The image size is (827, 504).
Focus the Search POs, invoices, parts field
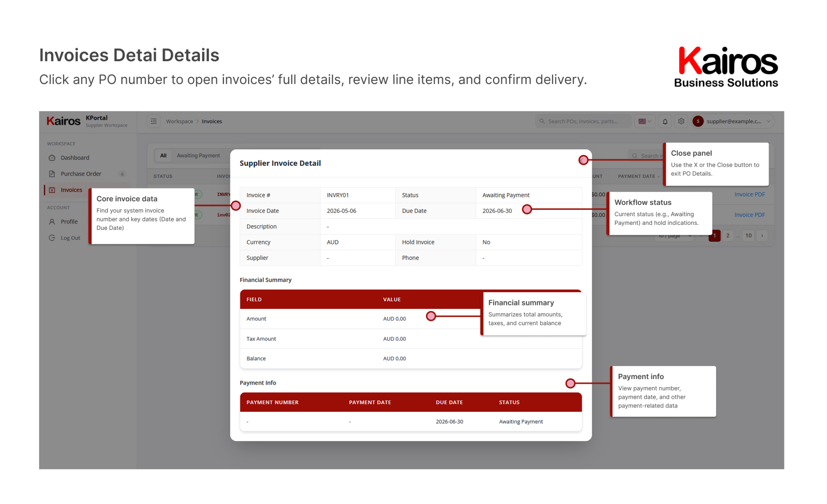[x=583, y=122]
